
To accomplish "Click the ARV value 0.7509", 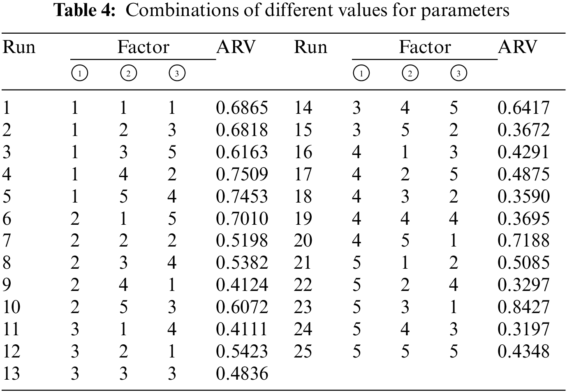I will [x=242, y=174].
